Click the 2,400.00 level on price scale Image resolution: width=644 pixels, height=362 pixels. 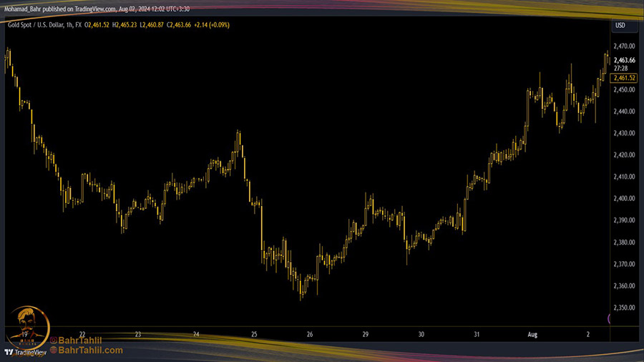point(625,198)
